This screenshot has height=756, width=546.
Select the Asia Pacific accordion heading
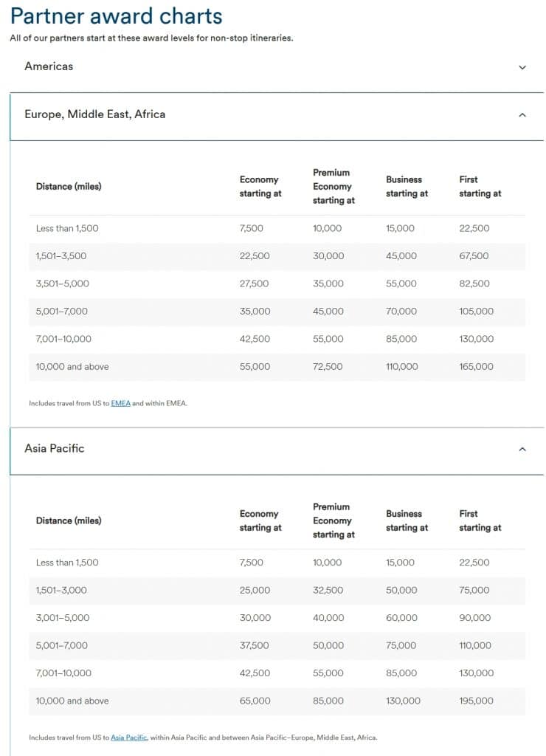tap(55, 448)
